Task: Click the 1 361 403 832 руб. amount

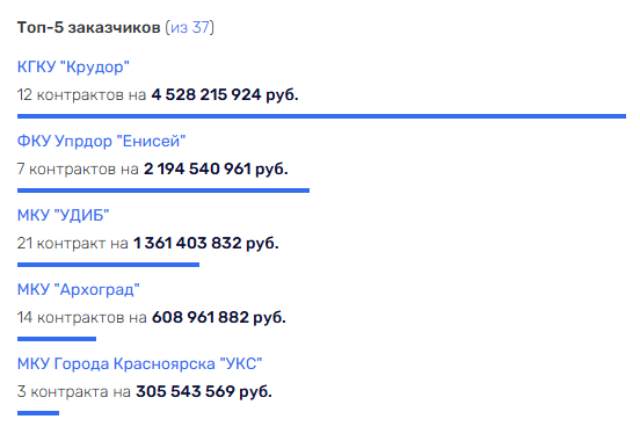Action: click(205, 242)
